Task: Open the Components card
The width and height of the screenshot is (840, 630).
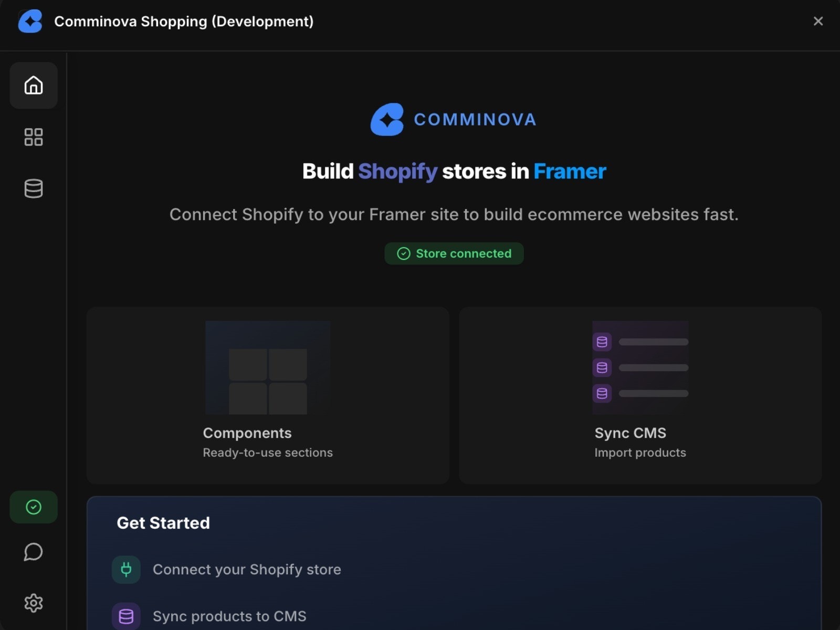Action: point(268,395)
